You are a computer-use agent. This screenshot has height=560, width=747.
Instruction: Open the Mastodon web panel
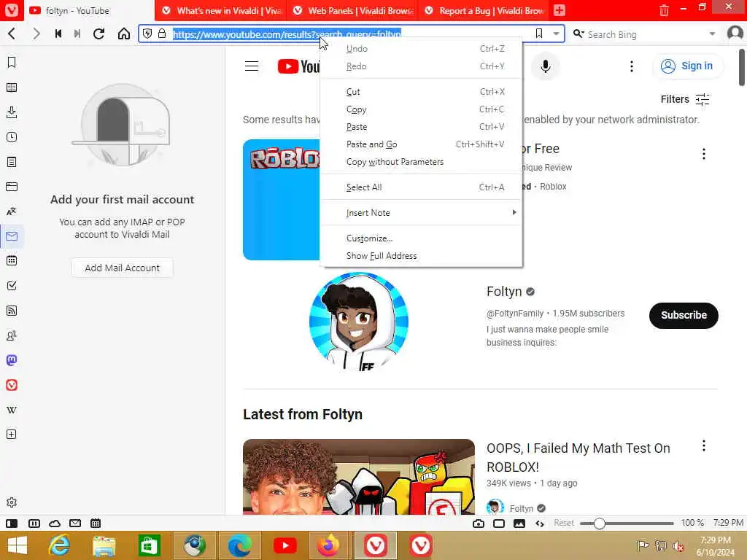(x=12, y=360)
